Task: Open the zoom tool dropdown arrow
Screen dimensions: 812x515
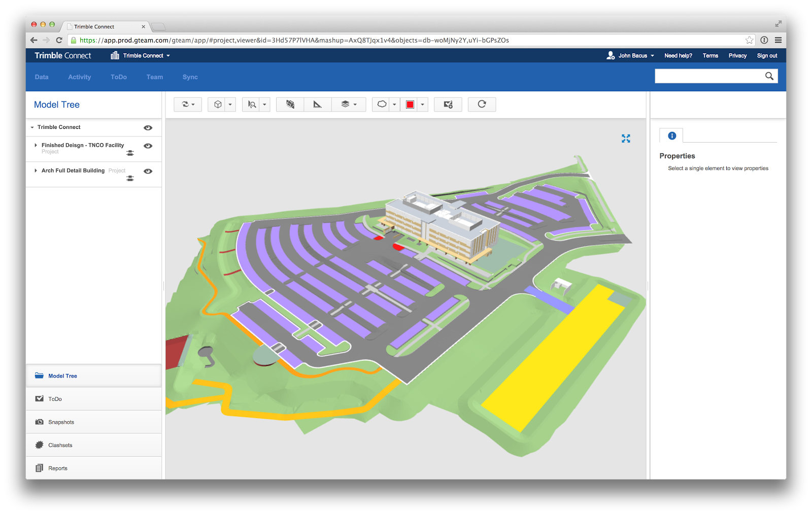Action: coord(264,105)
